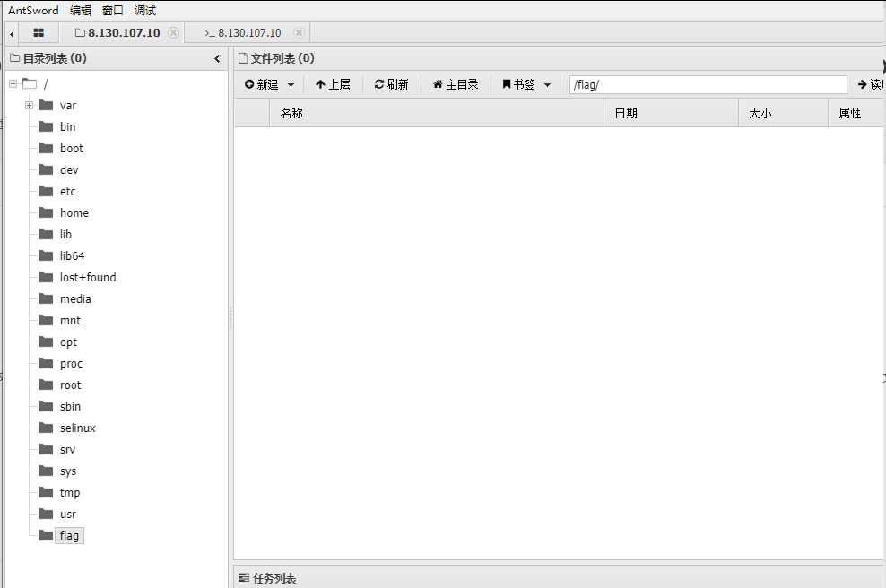Screen dimensions: 886x588
Task: Select the srv folder icon
Action: 46,449
